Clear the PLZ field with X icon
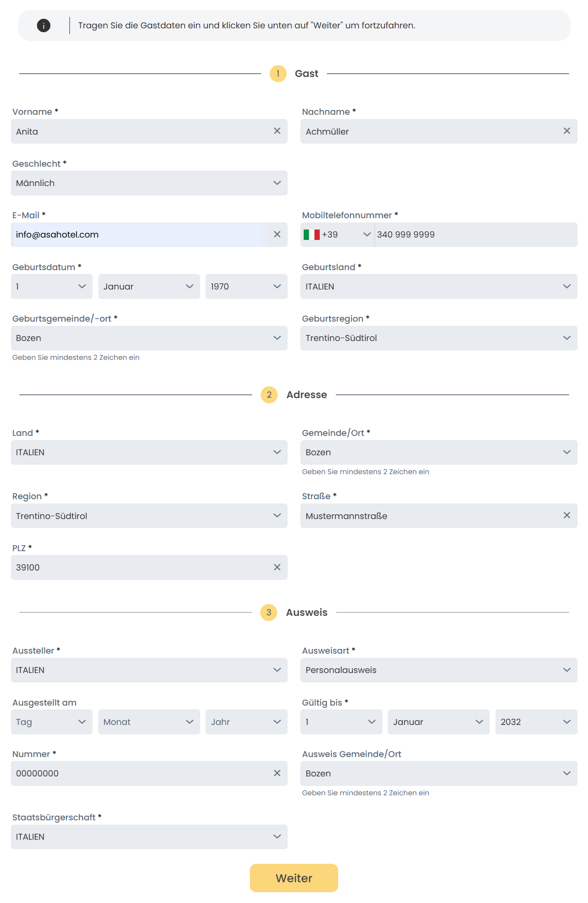588x903 pixels. pos(277,567)
